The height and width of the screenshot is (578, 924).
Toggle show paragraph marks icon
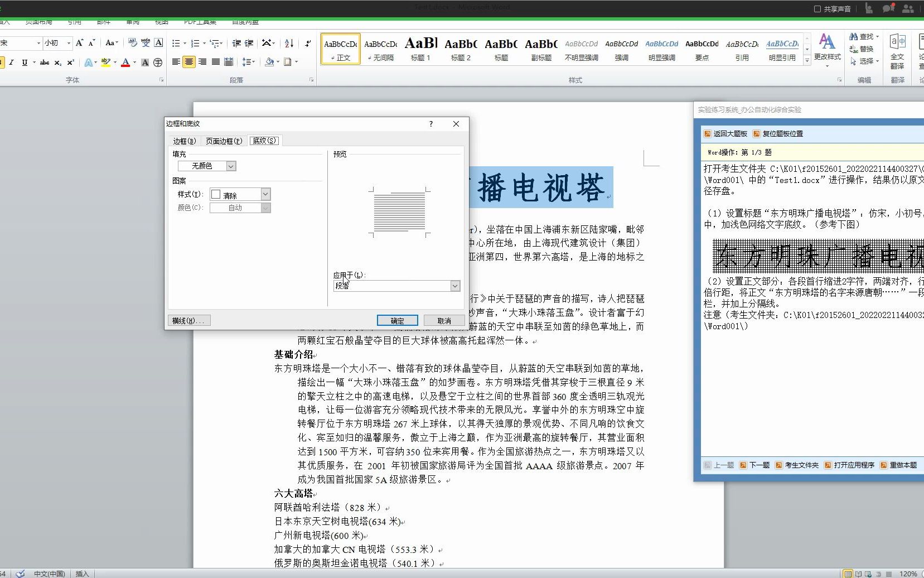(308, 43)
